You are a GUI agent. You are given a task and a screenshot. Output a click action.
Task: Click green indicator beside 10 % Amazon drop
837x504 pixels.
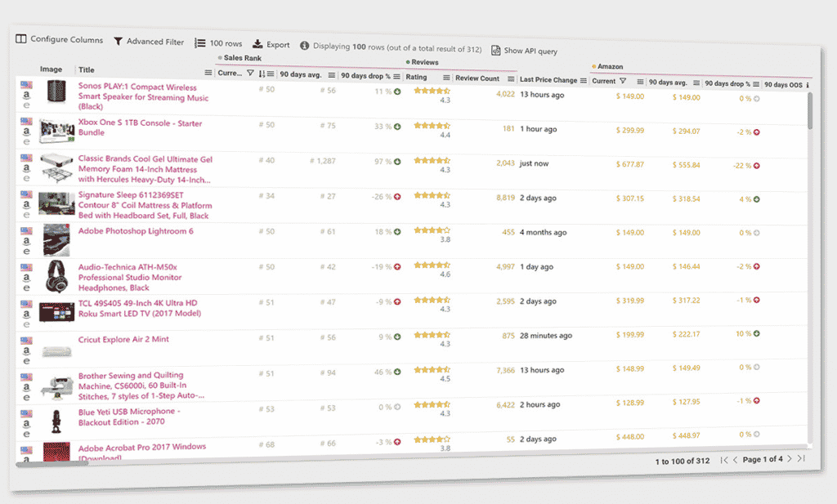(x=756, y=334)
